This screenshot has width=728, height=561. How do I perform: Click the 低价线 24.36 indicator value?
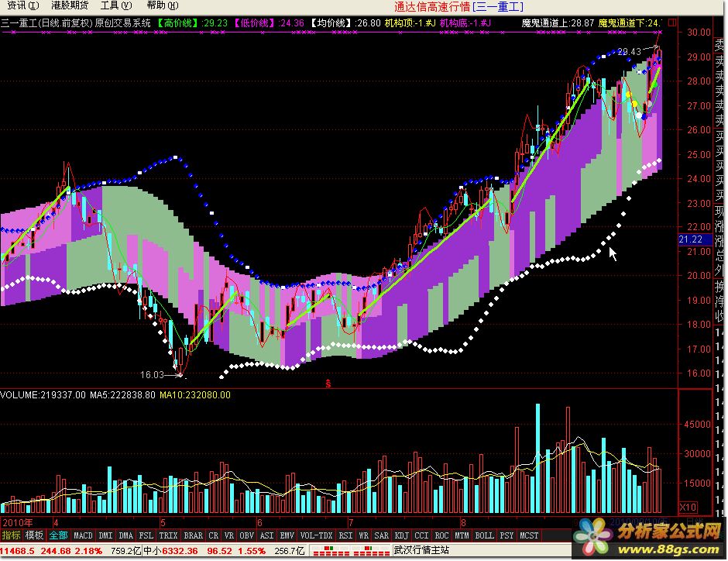click(267, 22)
